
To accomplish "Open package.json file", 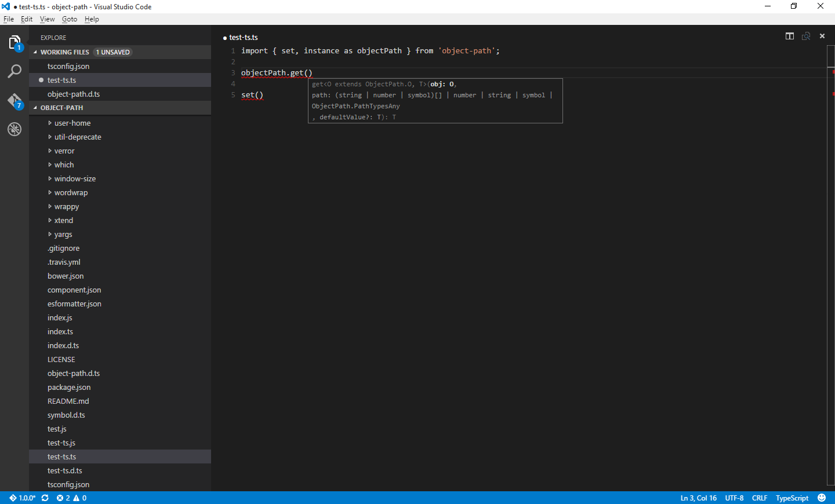I will 120,387.
